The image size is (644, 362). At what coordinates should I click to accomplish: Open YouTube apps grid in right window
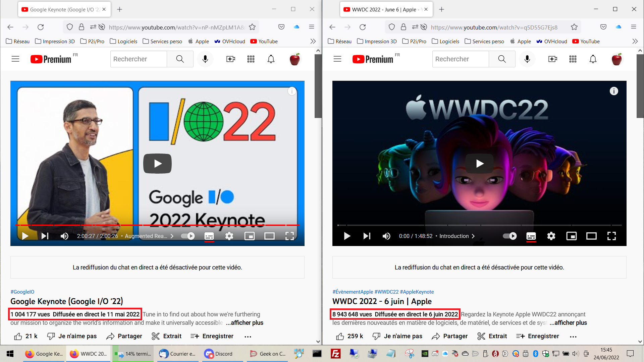573,59
